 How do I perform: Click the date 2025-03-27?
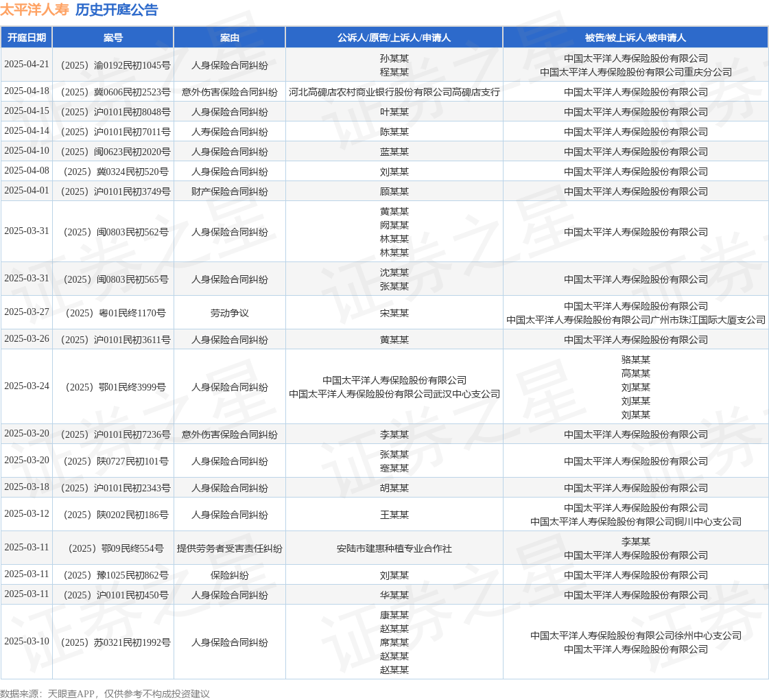point(27,312)
